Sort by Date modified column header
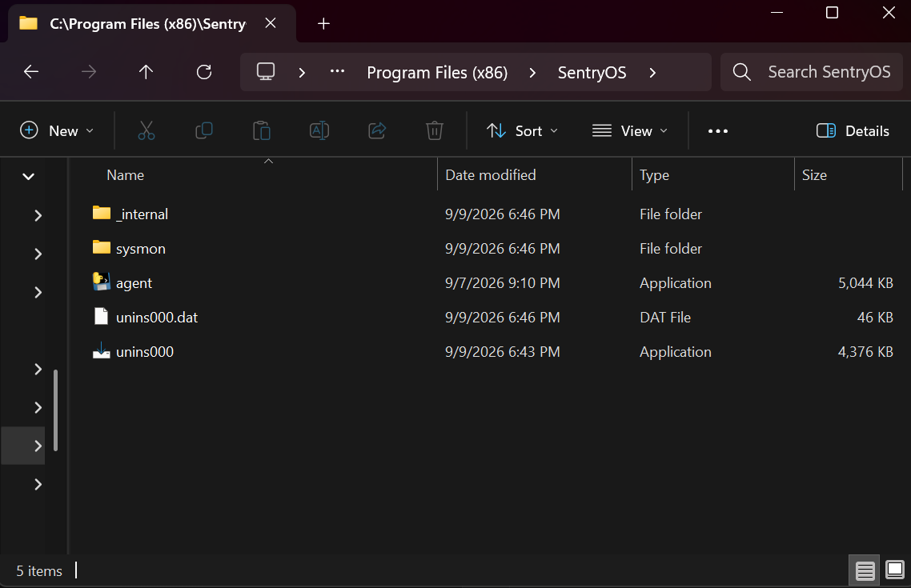Image resolution: width=911 pixels, height=588 pixels. pyautogui.click(x=491, y=174)
